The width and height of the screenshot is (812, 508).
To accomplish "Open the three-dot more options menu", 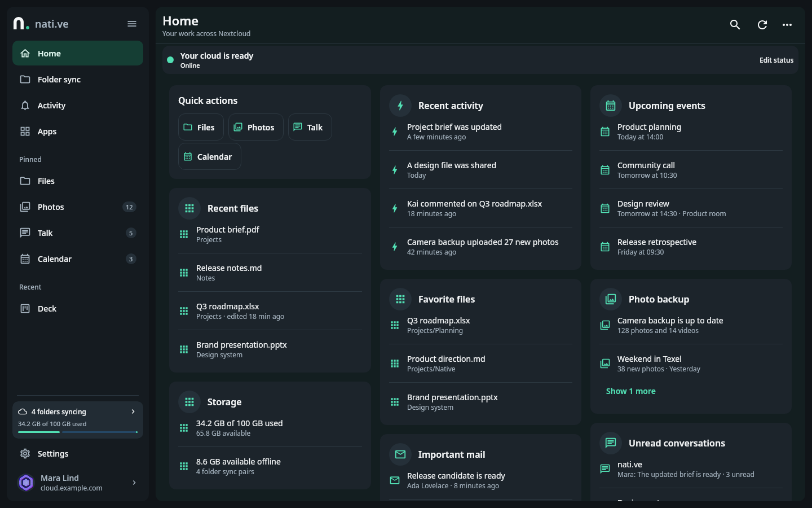I will click(787, 24).
